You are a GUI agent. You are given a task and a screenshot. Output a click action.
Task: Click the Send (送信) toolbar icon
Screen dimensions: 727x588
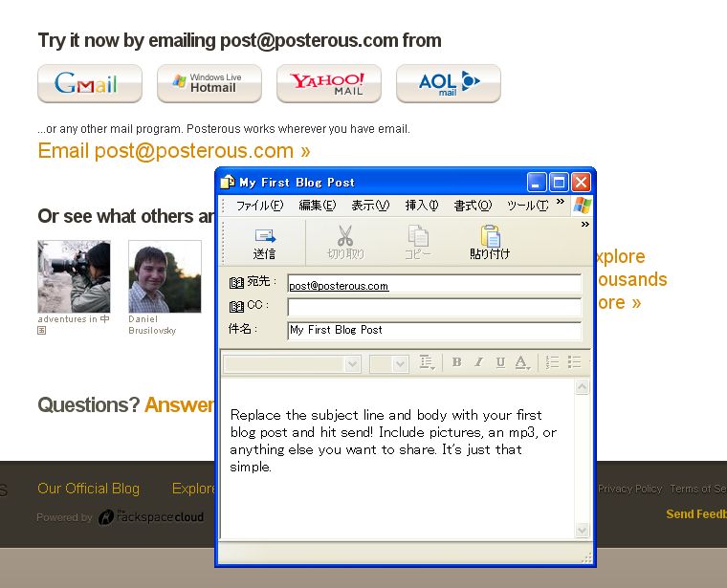[x=265, y=243]
